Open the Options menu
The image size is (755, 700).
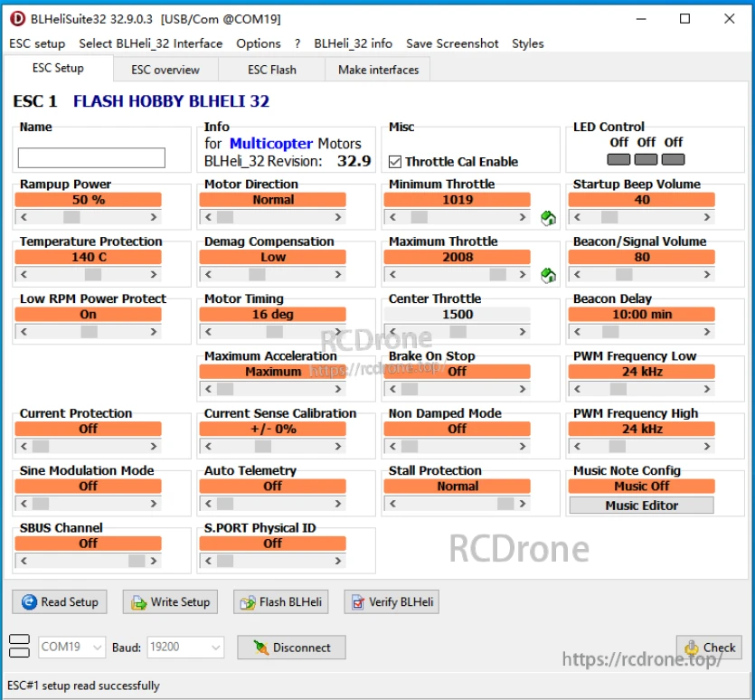(258, 43)
